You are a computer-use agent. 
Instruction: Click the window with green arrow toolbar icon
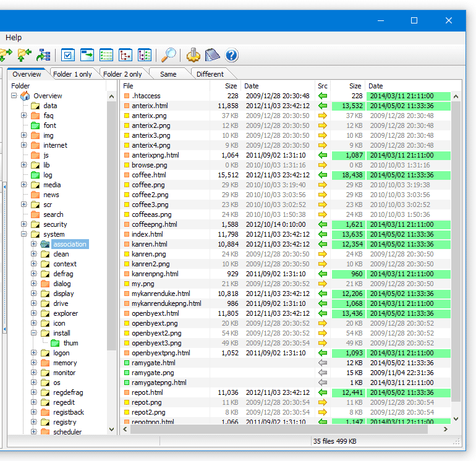click(x=87, y=55)
